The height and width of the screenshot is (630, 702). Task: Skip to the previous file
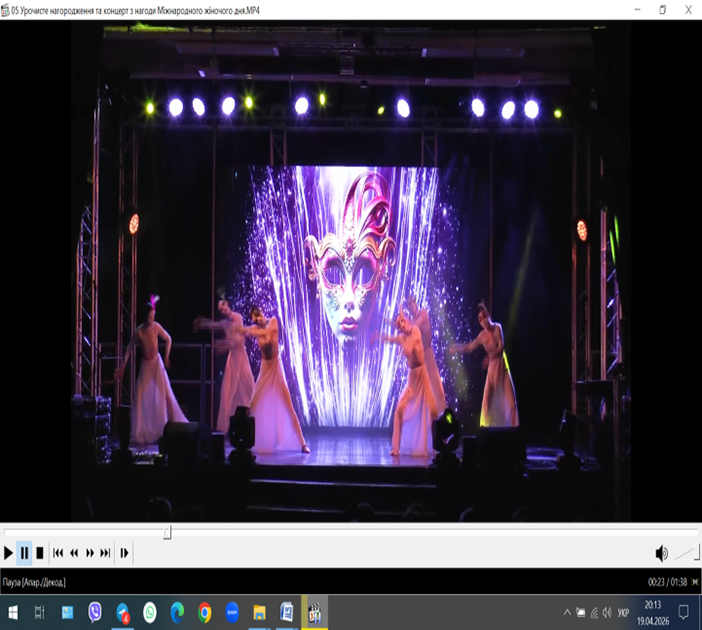58,553
